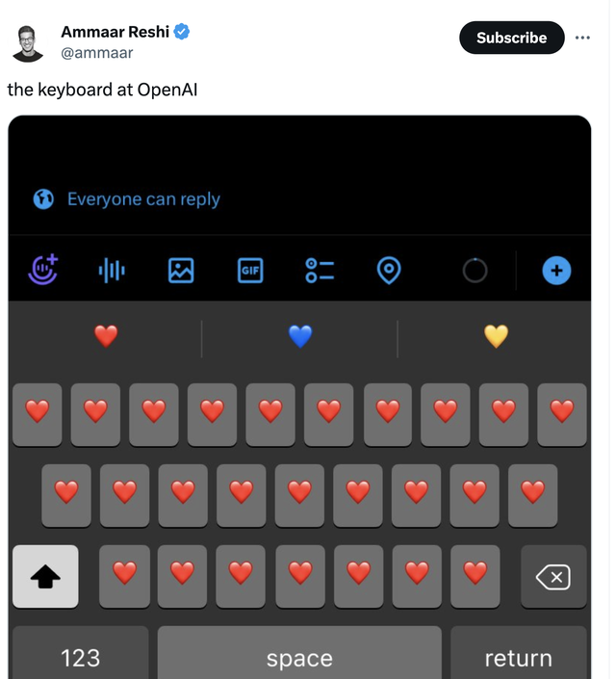Add a GIF to the post

pyautogui.click(x=250, y=271)
